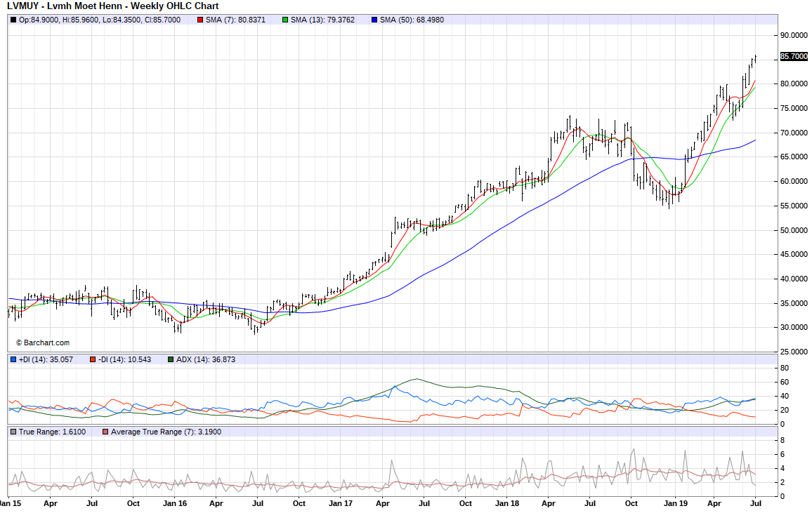Screen dimensions: 812x525
Task: Click the black OHLC legend swatch
Action: [13, 20]
